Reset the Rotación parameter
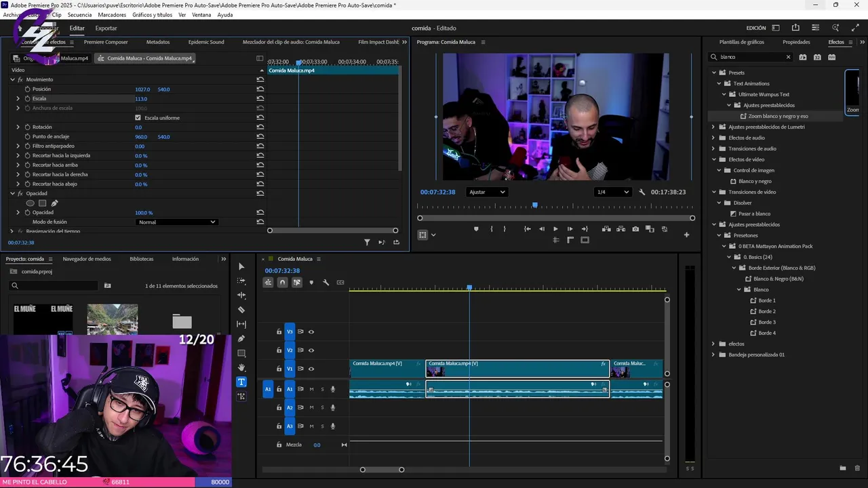Viewport: 868px width, 488px height. (260, 127)
